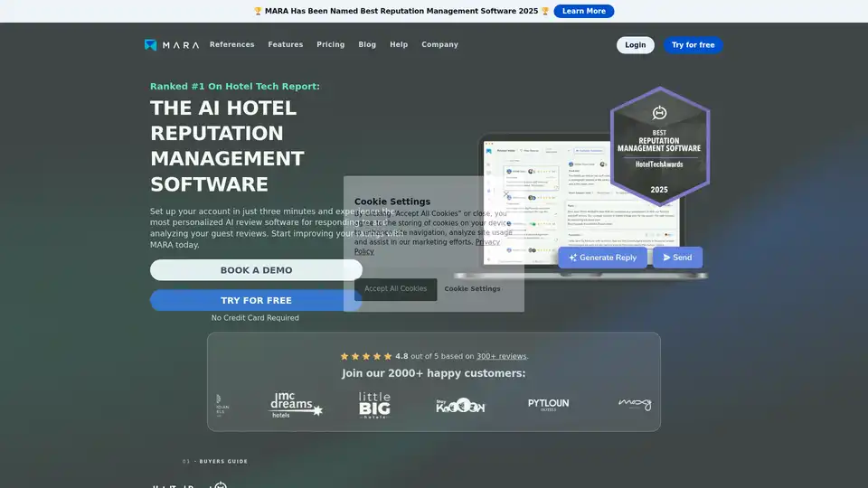Click the BOOK A DEMO button
Screen dimensions: 868x488
pyautogui.click(x=256, y=270)
